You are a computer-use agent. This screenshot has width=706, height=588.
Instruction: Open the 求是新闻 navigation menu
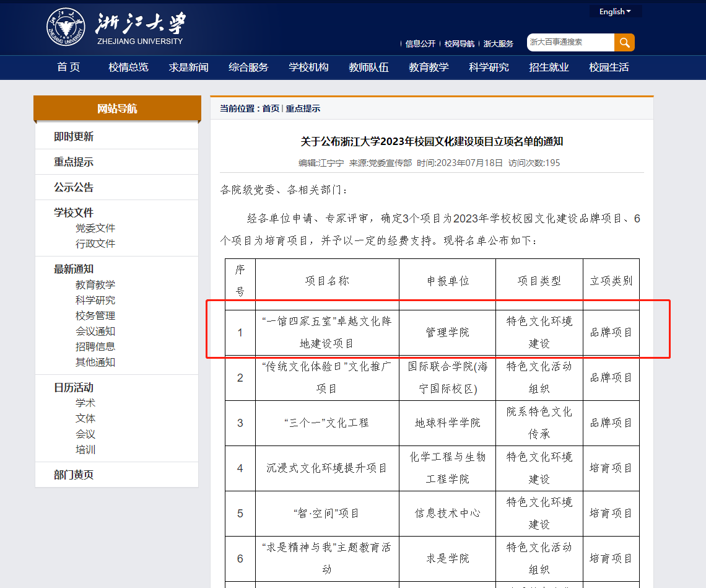188,68
